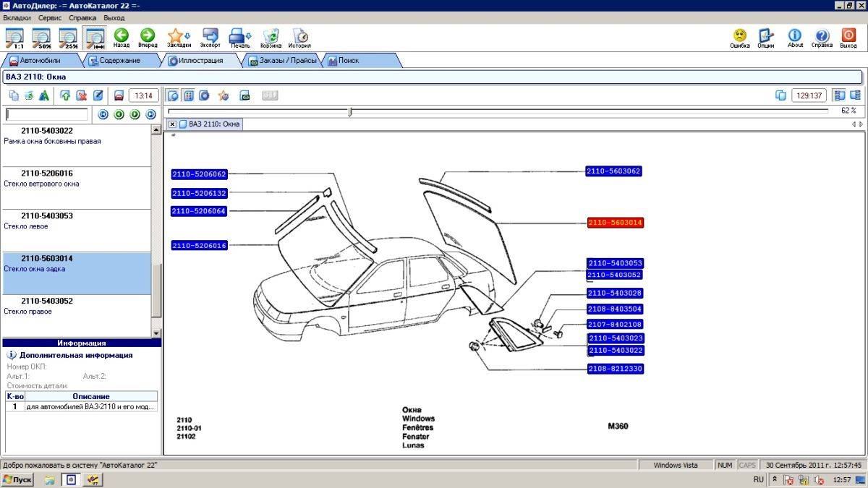Set zoom to 50% with magnifier icon

tap(41, 36)
